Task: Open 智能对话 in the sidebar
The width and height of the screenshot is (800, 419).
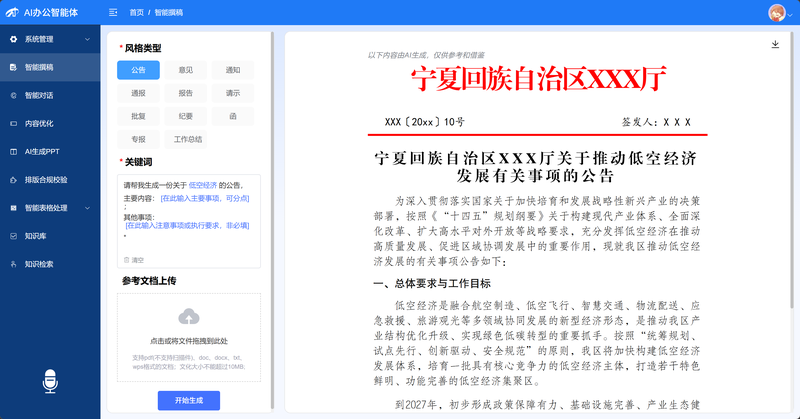Action: (x=50, y=95)
